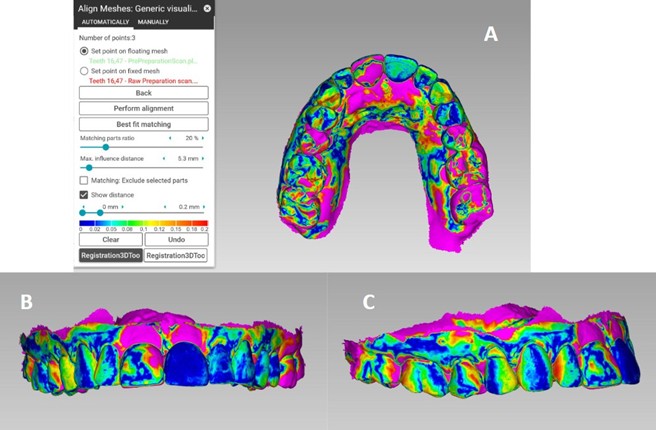Select Set point on floating mesh radio

[x=84, y=51]
